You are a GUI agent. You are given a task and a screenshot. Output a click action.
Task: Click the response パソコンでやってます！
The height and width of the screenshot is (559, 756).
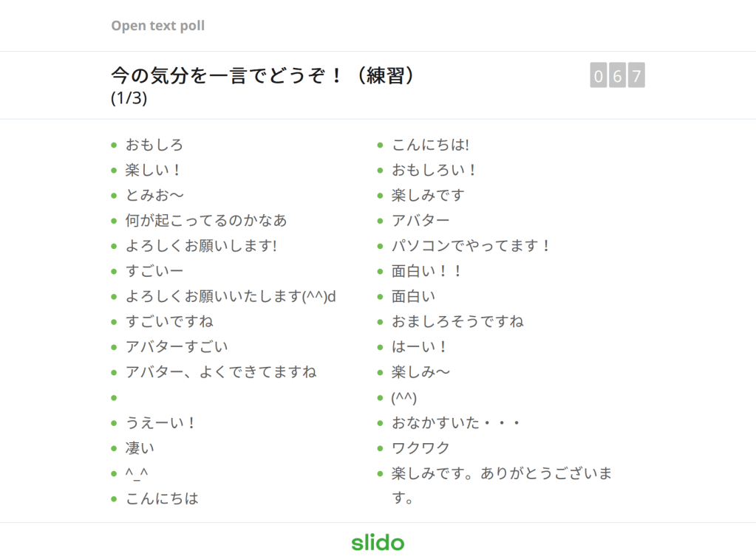[x=471, y=246]
